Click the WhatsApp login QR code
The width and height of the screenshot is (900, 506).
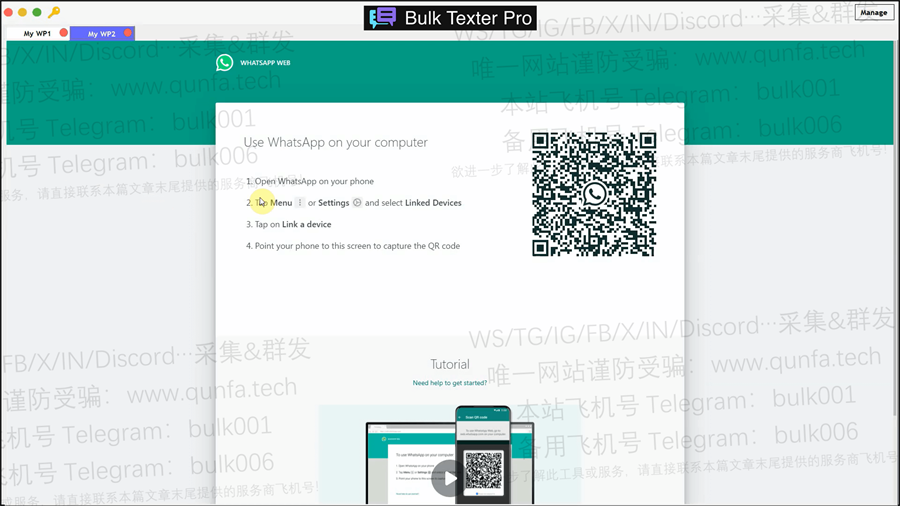point(594,194)
